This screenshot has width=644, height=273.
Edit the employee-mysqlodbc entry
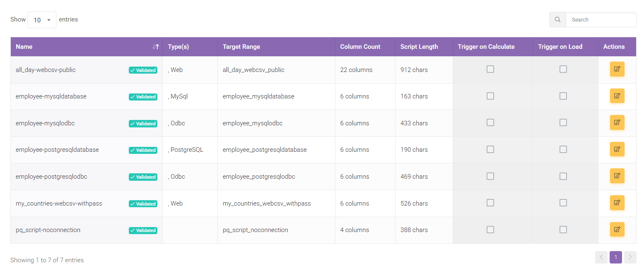pos(617,122)
